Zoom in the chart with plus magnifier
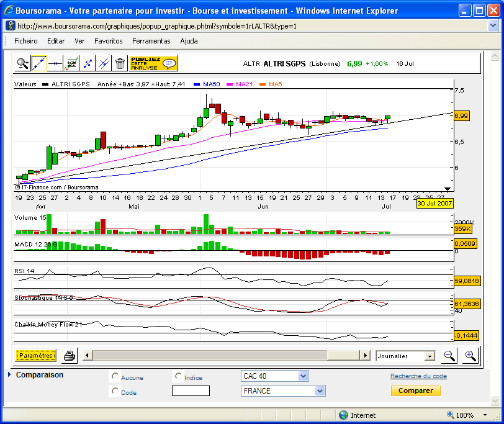Screen dimensions: 504x424 pyautogui.click(x=470, y=356)
